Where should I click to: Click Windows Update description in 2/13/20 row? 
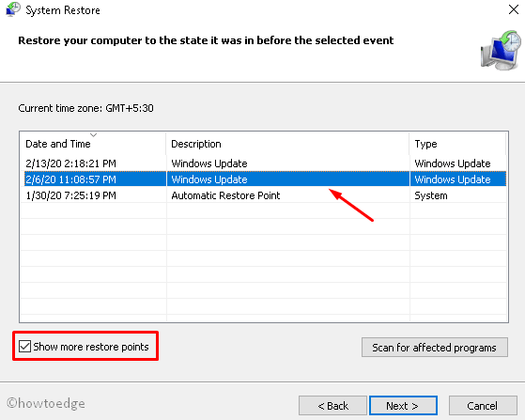209,163
